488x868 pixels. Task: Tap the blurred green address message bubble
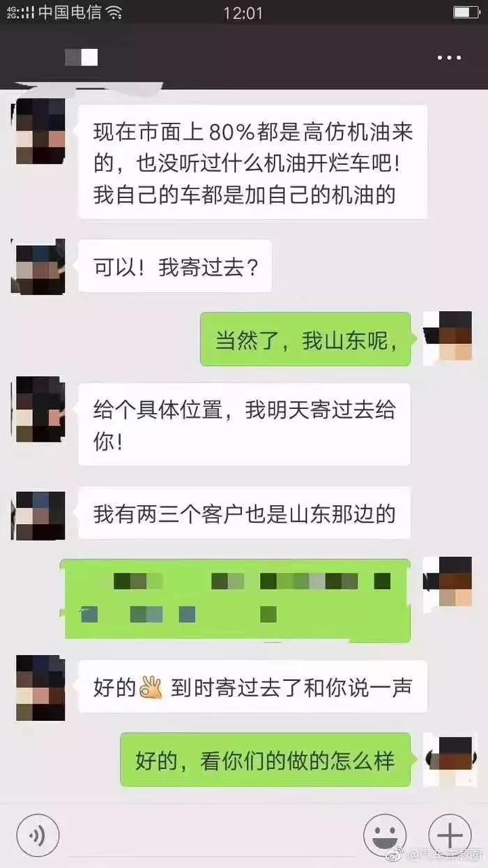point(238,599)
